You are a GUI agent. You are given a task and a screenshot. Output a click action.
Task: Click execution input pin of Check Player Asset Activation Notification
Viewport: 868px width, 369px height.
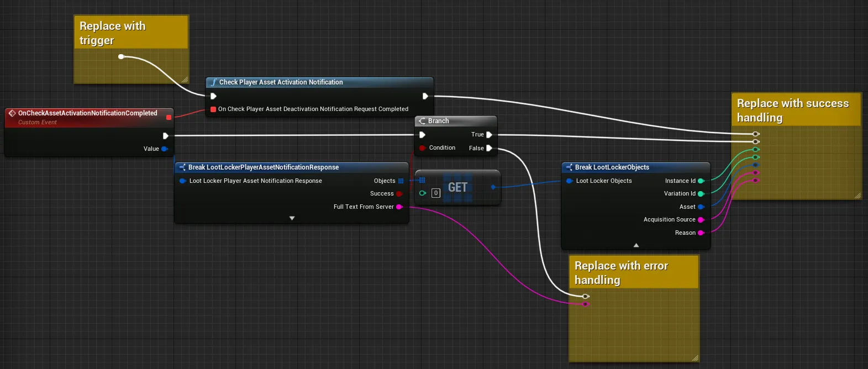tap(214, 96)
